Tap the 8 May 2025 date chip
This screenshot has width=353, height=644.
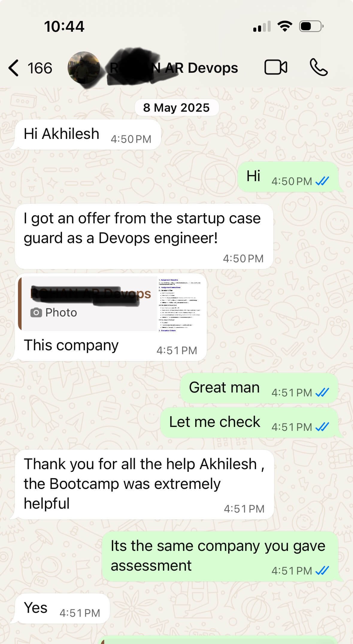pos(177,107)
